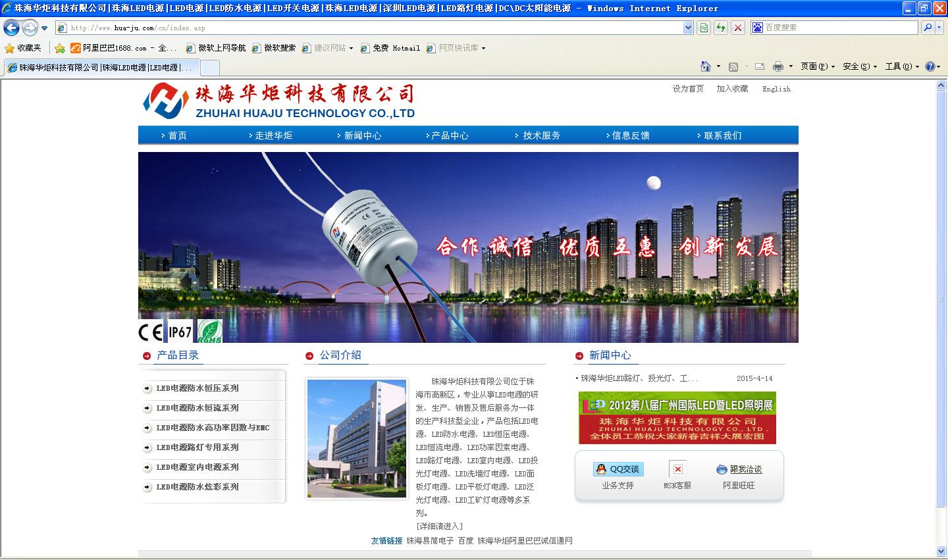Refresh the page with the green arrows icon

pyautogui.click(x=721, y=28)
